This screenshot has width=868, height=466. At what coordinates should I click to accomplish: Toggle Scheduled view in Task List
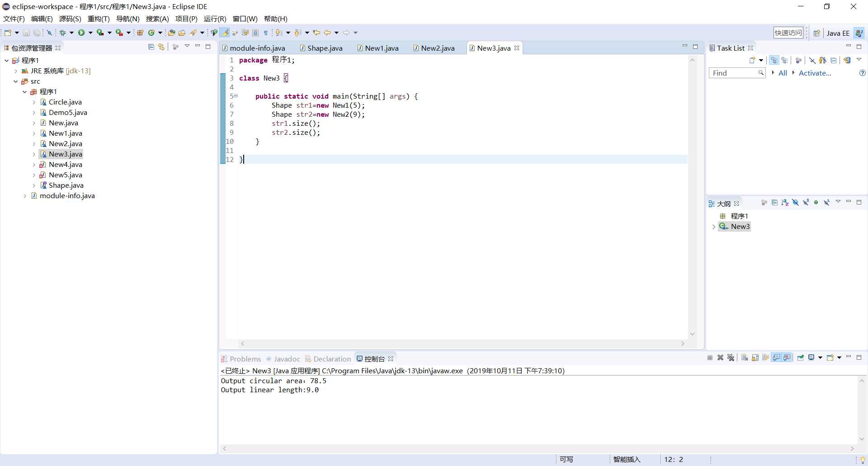(785, 60)
